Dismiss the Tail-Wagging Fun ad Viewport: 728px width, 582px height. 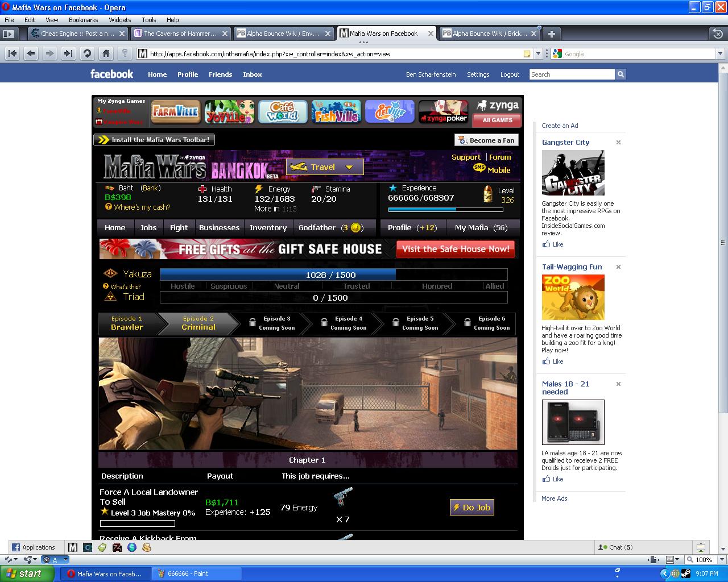(618, 267)
